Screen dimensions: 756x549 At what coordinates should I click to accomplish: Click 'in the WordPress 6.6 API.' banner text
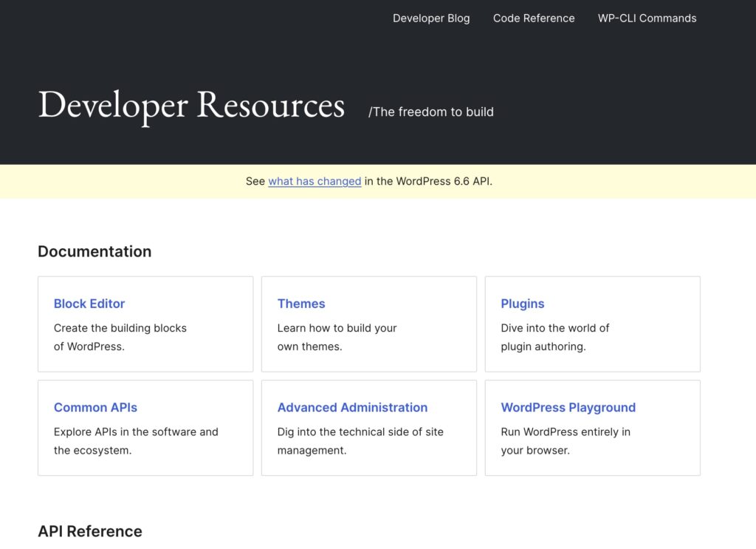click(428, 181)
